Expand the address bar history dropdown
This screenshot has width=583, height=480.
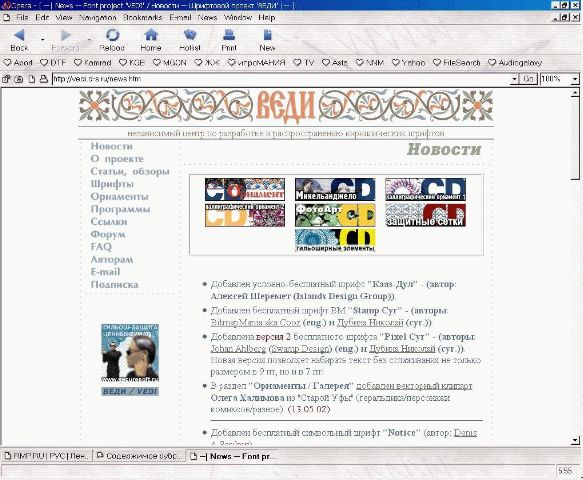pos(514,79)
